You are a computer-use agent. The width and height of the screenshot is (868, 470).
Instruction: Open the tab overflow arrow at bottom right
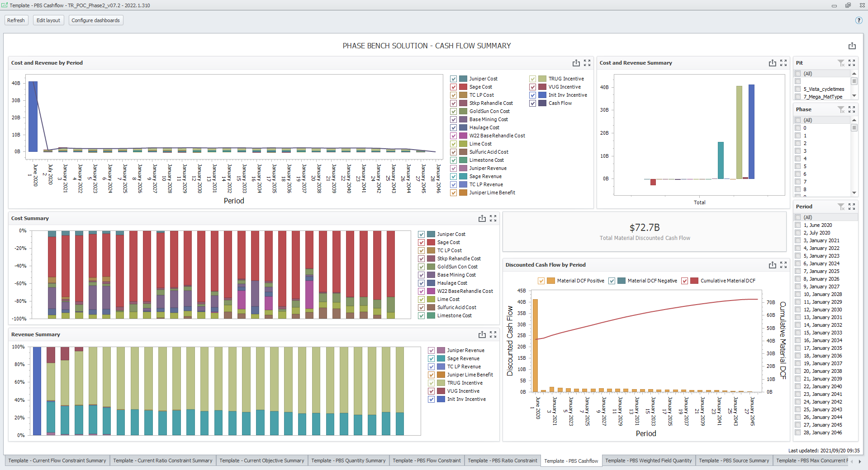pos(859,461)
